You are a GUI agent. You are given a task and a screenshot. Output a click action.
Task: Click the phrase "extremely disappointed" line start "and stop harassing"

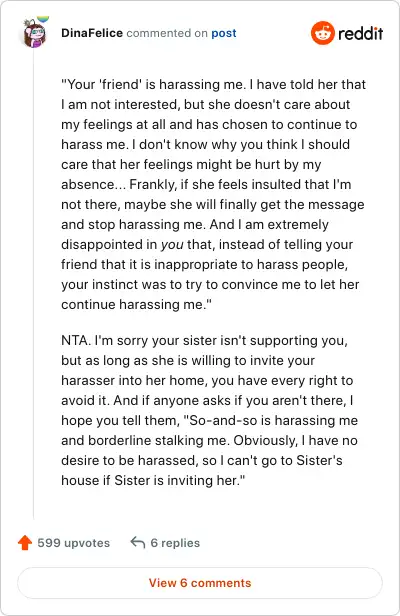[195, 225]
